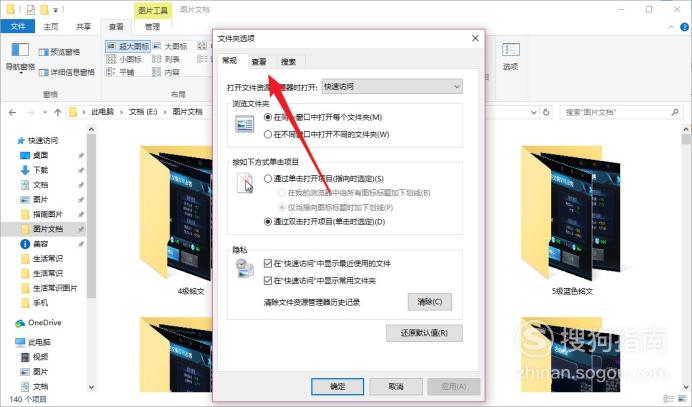Switch to the 搜索 tab in Folder Options
Screen dimensions: 692x407
[289, 62]
